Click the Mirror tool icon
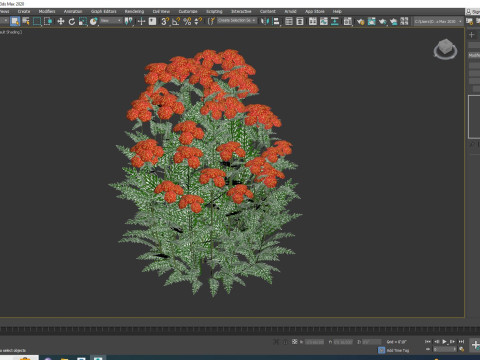480x360 pixels. coord(264,21)
